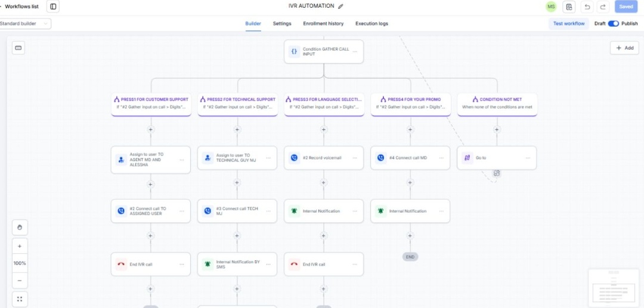Switch to the Builder tab
644x308 pixels.
(x=253, y=23)
